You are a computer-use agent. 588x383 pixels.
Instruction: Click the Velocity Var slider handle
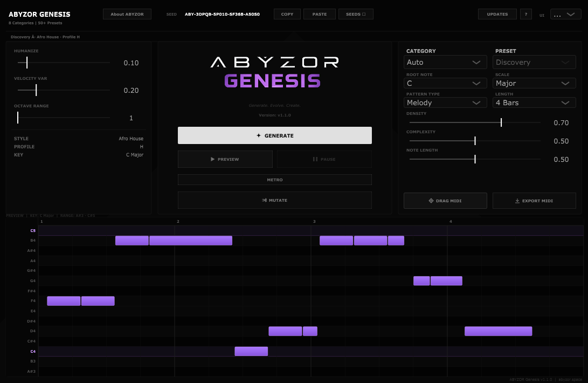(x=36, y=90)
